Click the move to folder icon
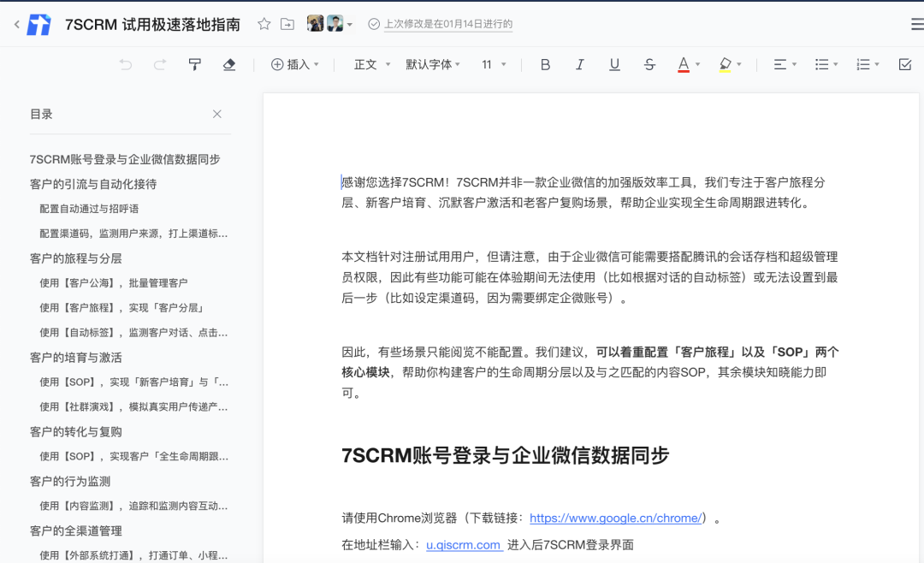This screenshot has width=924, height=563. pos(287,24)
